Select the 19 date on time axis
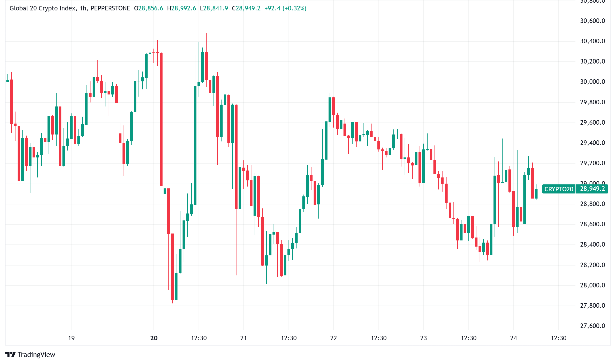Viewport: 616px width, 364px height. [71, 338]
